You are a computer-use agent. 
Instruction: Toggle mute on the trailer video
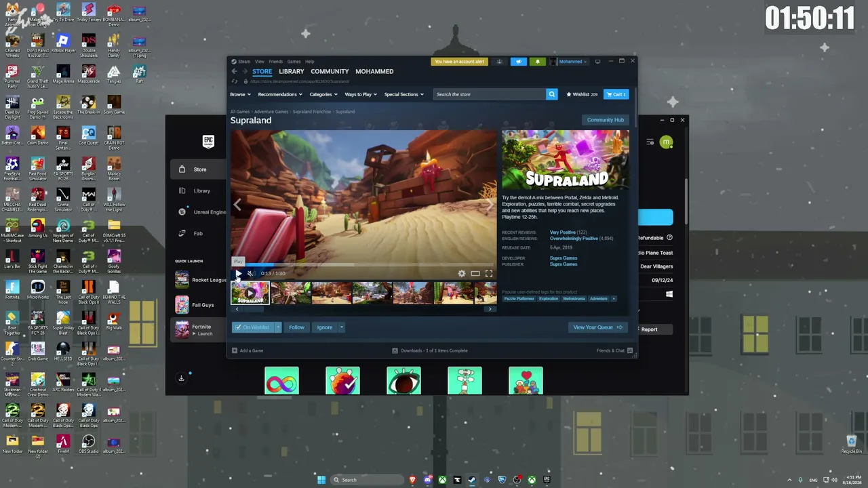tap(250, 273)
